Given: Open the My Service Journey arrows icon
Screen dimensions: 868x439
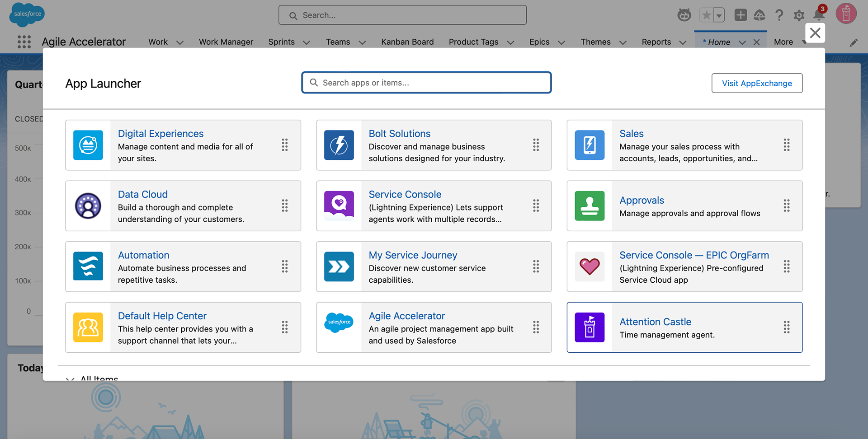Looking at the screenshot, I should (339, 266).
